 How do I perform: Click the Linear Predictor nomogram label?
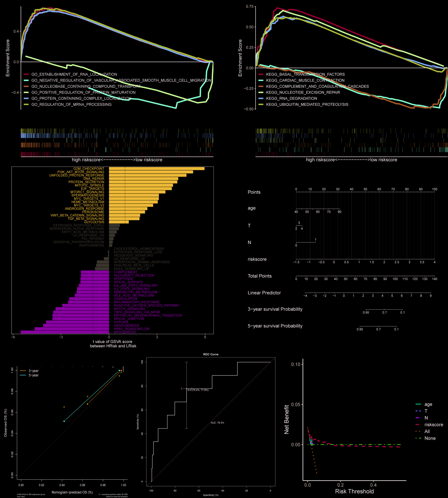coord(264,293)
